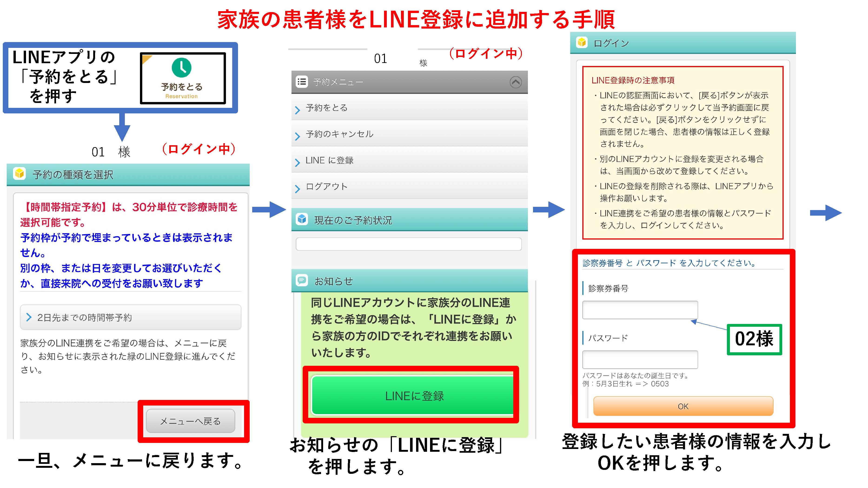Collapse the 予約メニュー section with the round arrow
The image size is (868, 488).
pos(516,82)
